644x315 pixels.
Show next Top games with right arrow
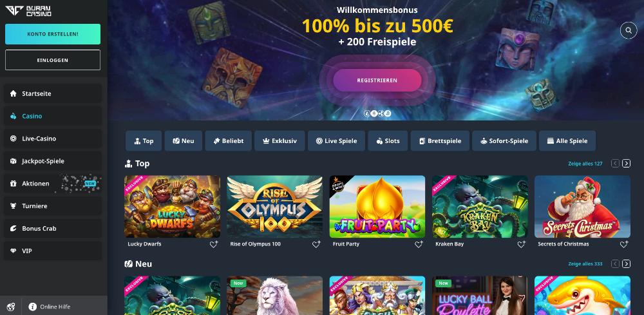(x=626, y=164)
